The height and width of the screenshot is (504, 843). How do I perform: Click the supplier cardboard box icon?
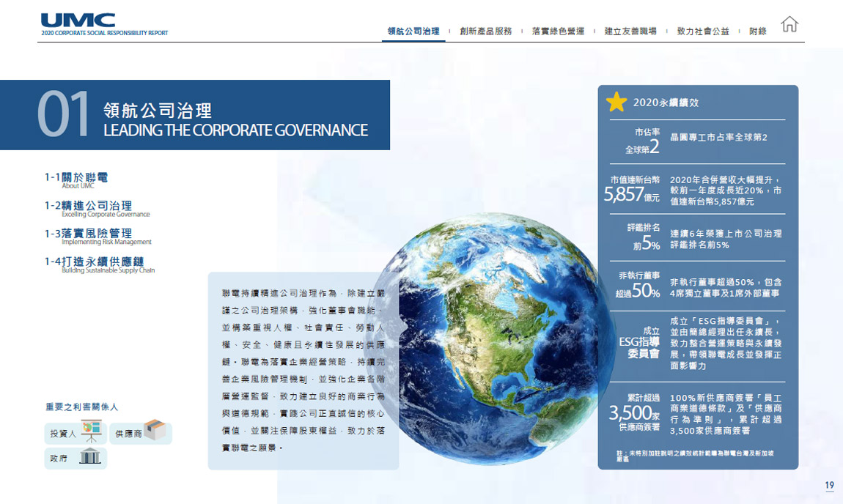155,431
